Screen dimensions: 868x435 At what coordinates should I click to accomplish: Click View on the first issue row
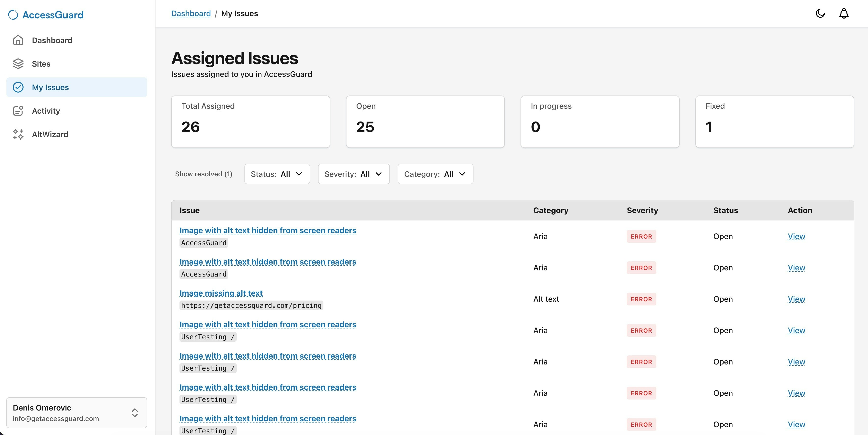click(796, 236)
